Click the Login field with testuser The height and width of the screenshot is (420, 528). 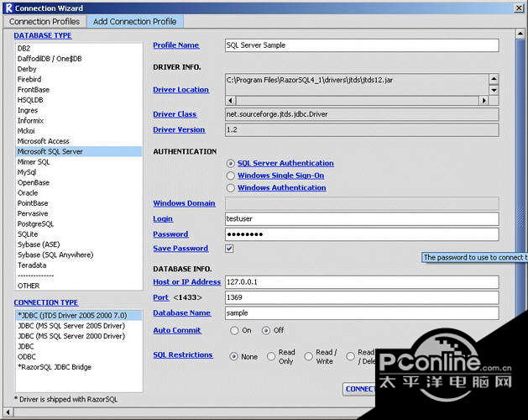point(362,218)
